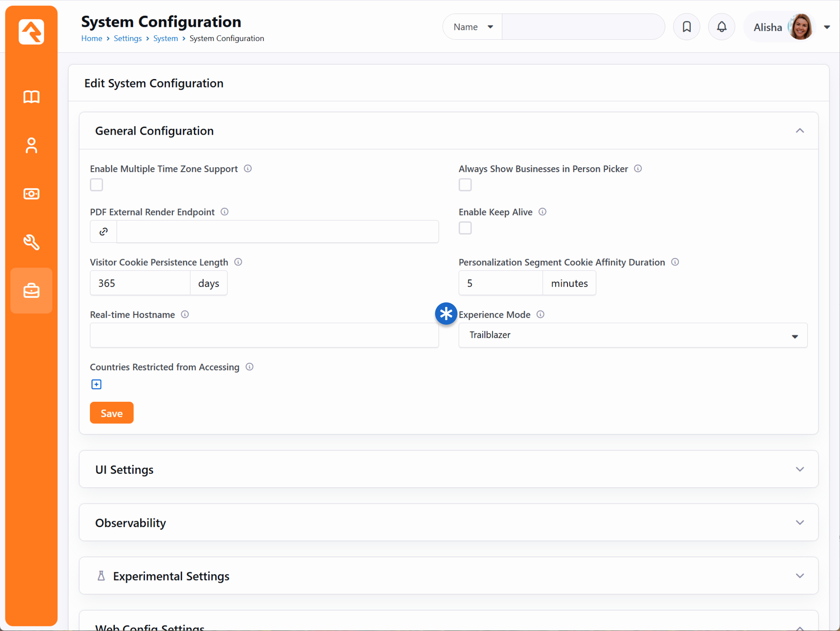This screenshot has height=631, width=840.
Task: Go to Settings breadcrumb link
Action: pos(127,38)
